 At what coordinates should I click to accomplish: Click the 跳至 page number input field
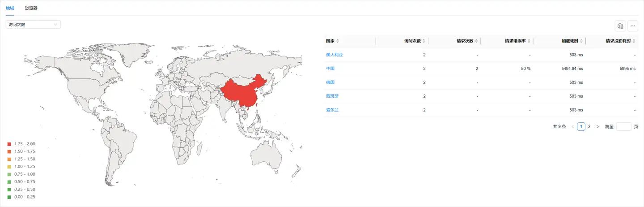623,127
